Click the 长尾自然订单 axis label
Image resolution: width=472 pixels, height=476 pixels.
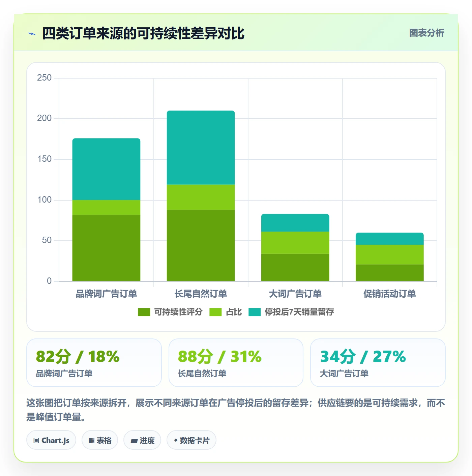(x=201, y=294)
